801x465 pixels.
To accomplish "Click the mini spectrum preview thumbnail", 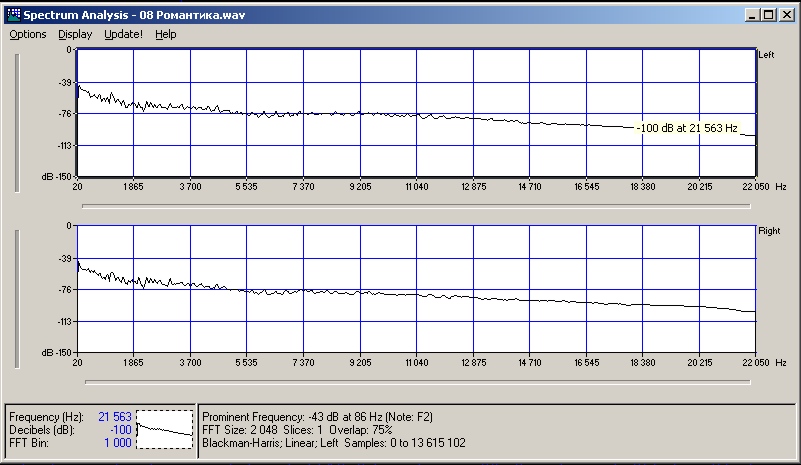I will tap(164, 429).
